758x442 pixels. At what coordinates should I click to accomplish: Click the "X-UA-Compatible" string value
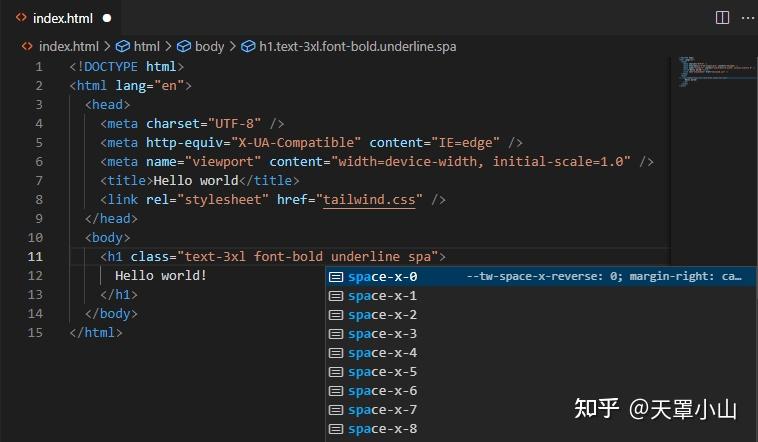[296, 142]
